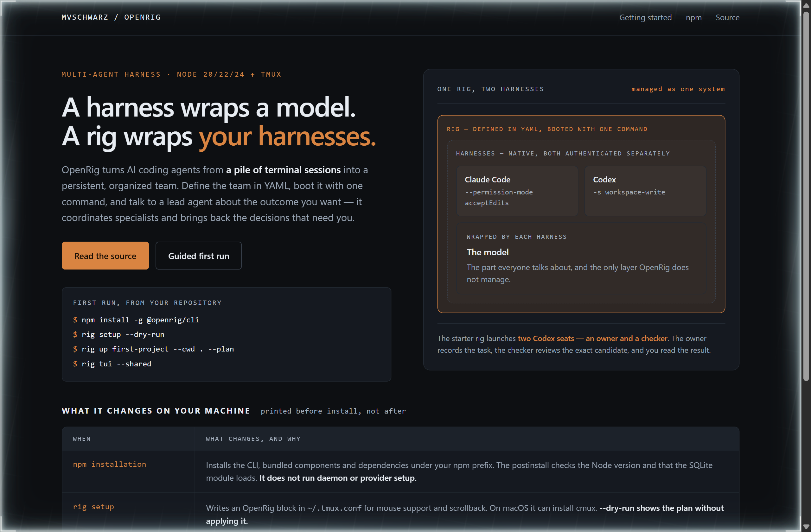Click the WHAT CHANGES, AND WHY column header
Viewport: 811px width, 532px height.
click(x=253, y=439)
